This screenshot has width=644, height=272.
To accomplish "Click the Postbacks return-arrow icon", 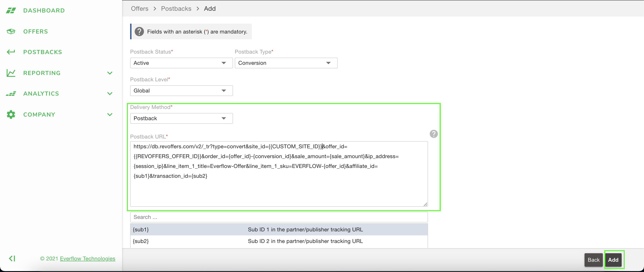I will (11, 52).
